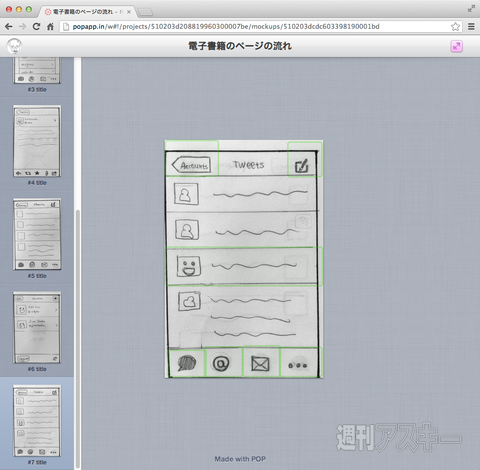The image size is (480, 470).
Task: Click the page title 電子書籍のページの流れ
Action: [240, 46]
